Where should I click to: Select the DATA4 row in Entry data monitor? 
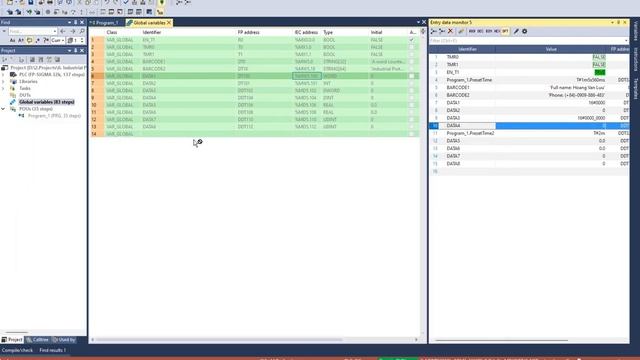click(x=529, y=126)
